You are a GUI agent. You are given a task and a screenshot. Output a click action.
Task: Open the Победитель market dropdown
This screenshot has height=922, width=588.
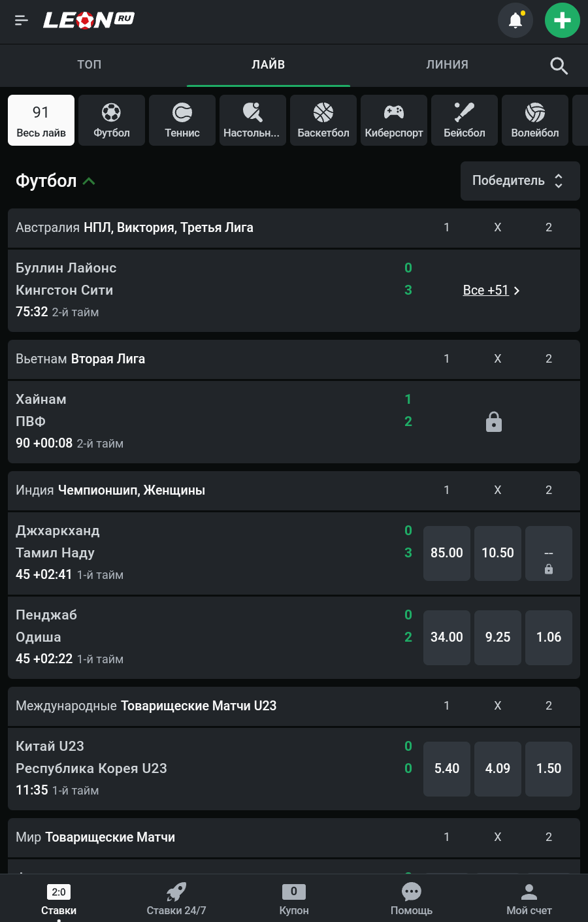coord(520,181)
